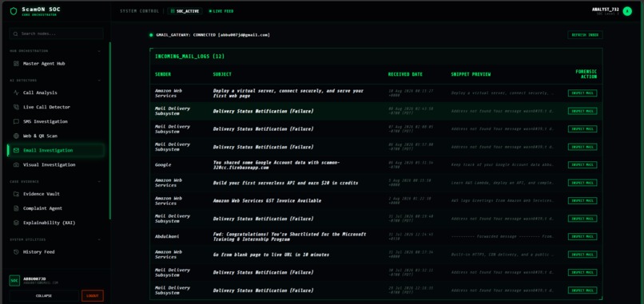Click subject 'Build your first serverless API'
Screen dimensions: 644x304
[285, 183]
